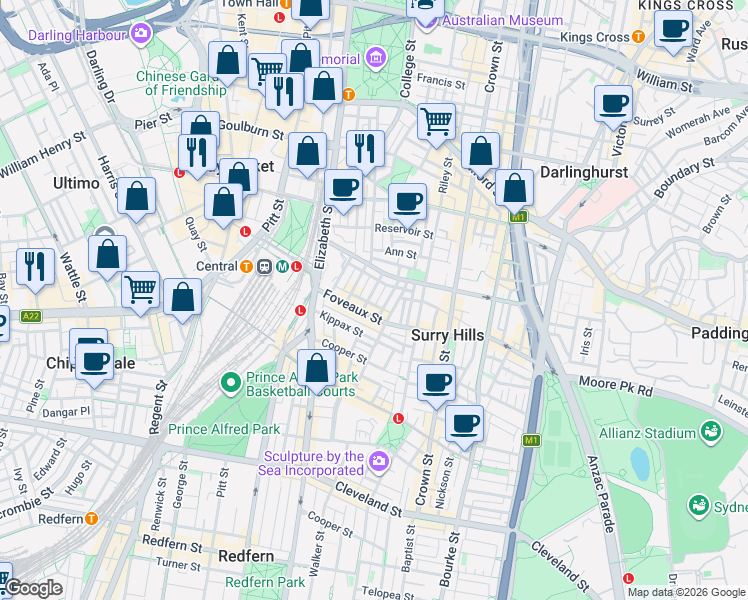Select the shopping bag marker below Pier St
The image size is (748, 600).
200,125
